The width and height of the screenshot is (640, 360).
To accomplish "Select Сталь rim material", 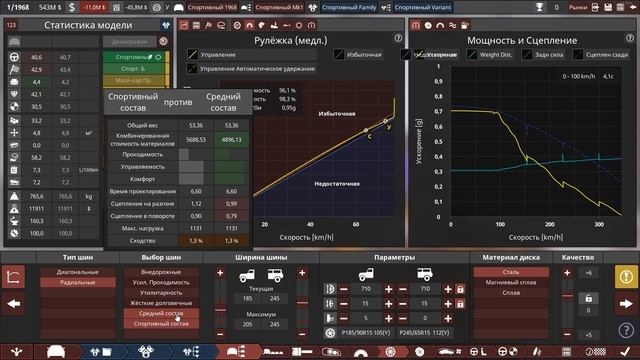I will tap(511, 272).
